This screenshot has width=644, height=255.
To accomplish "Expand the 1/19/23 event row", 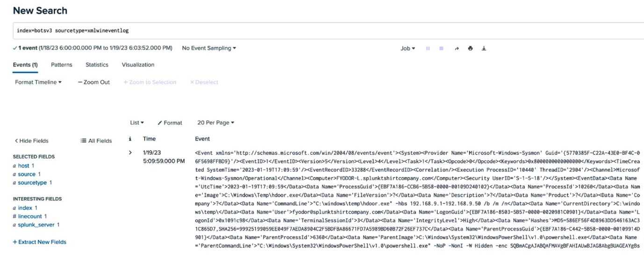I will tap(130, 153).
